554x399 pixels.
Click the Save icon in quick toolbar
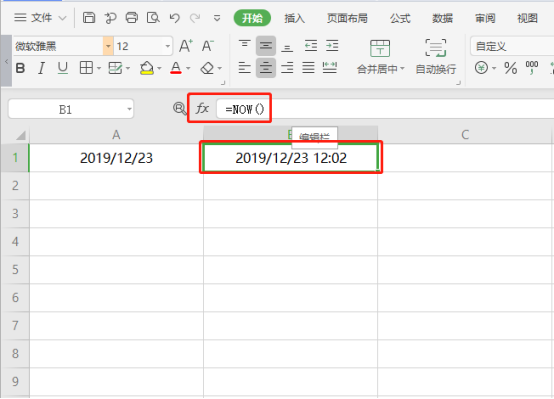pos(89,18)
